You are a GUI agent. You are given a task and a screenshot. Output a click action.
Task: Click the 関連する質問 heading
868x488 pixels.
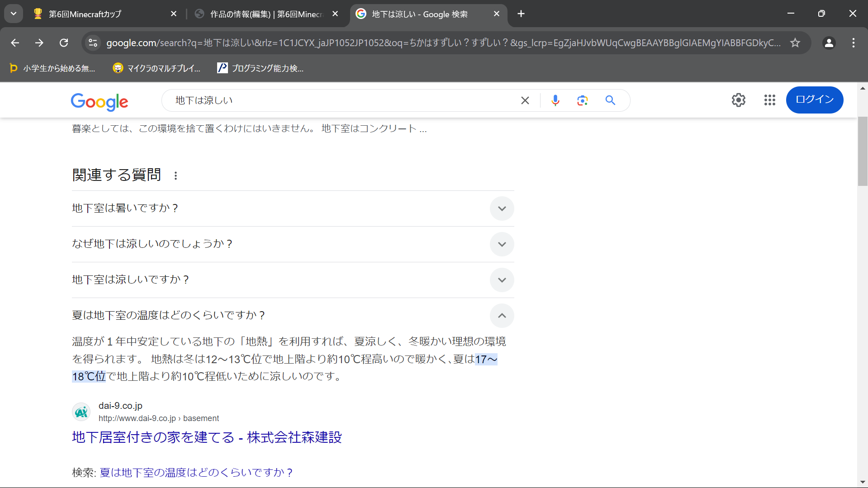[x=117, y=175]
